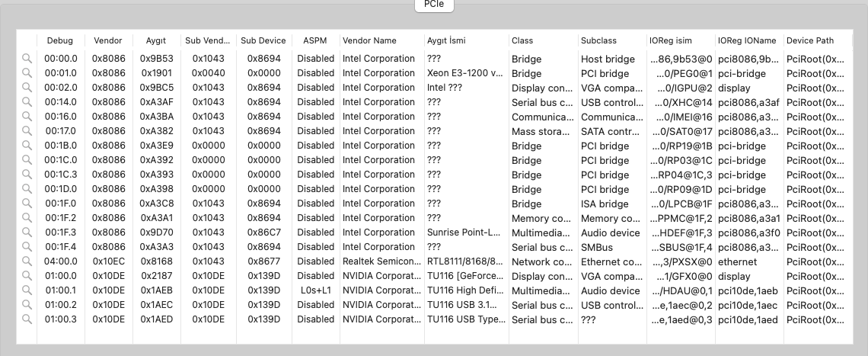Click the Subclass column header
Image resolution: width=868 pixels, height=356 pixels.
598,40
